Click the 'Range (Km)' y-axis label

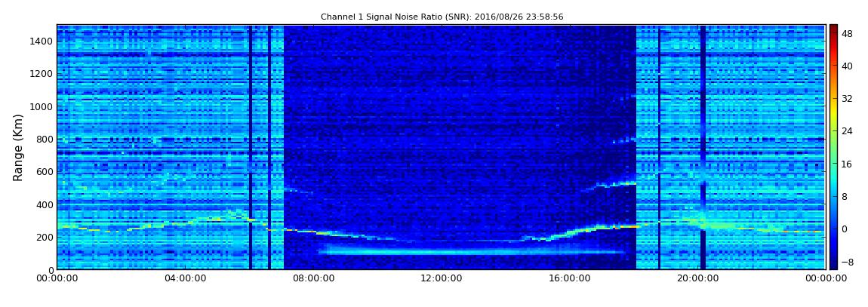(x=18, y=147)
